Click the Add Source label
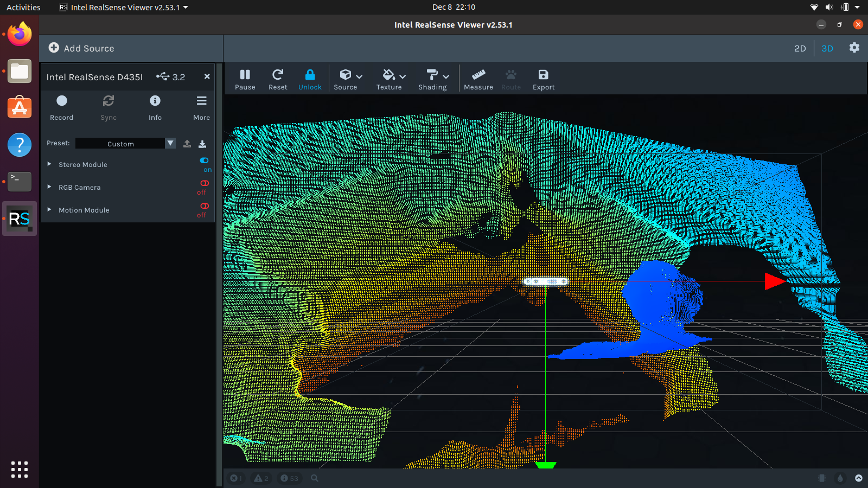Screen dimensions: 868x488 (x=89, y=48)
